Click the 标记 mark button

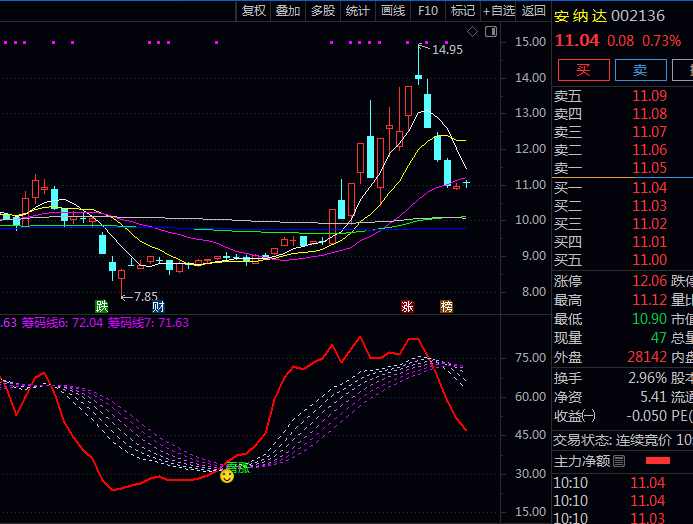[x=462, y=11]
